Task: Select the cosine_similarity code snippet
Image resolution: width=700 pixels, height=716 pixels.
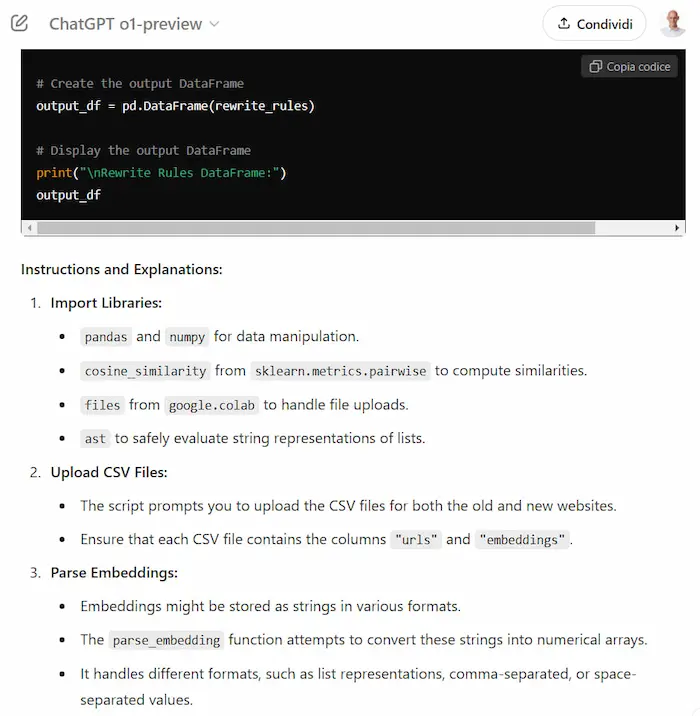Action: pyautogui.click(x=146, y=371)
